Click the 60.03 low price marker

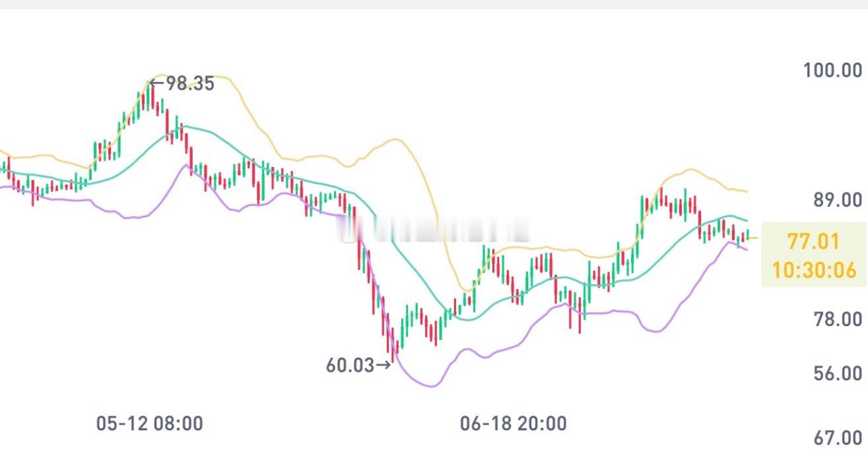coord(359,365)
